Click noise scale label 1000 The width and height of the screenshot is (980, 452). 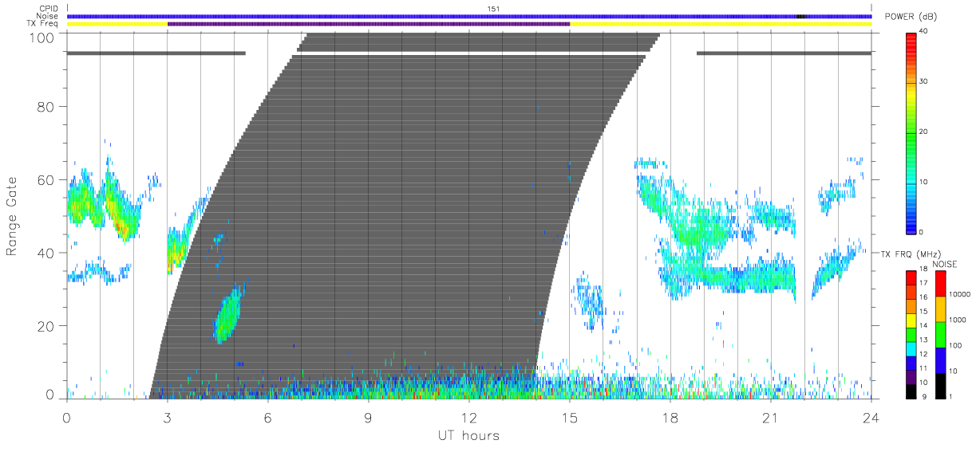coord(957,320)
